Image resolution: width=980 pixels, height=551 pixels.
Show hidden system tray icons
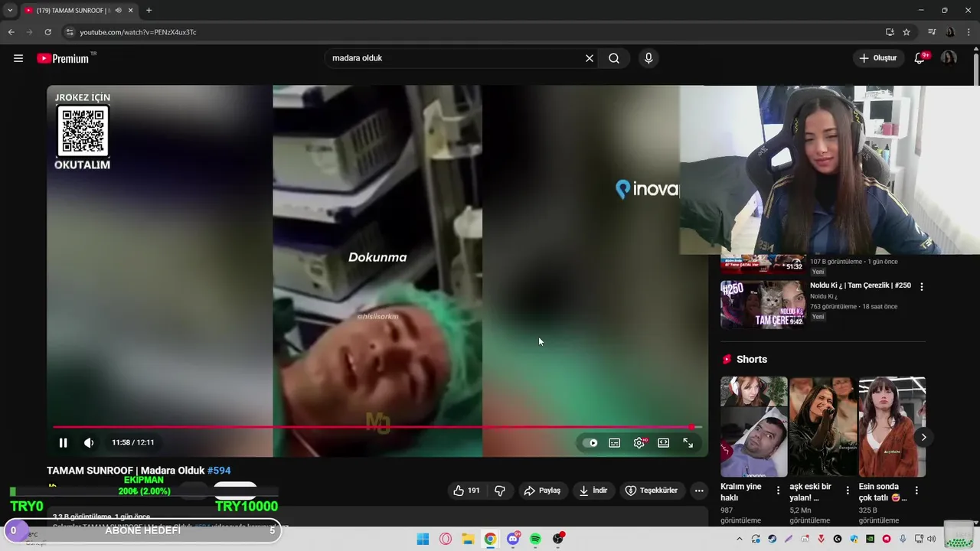740,540
